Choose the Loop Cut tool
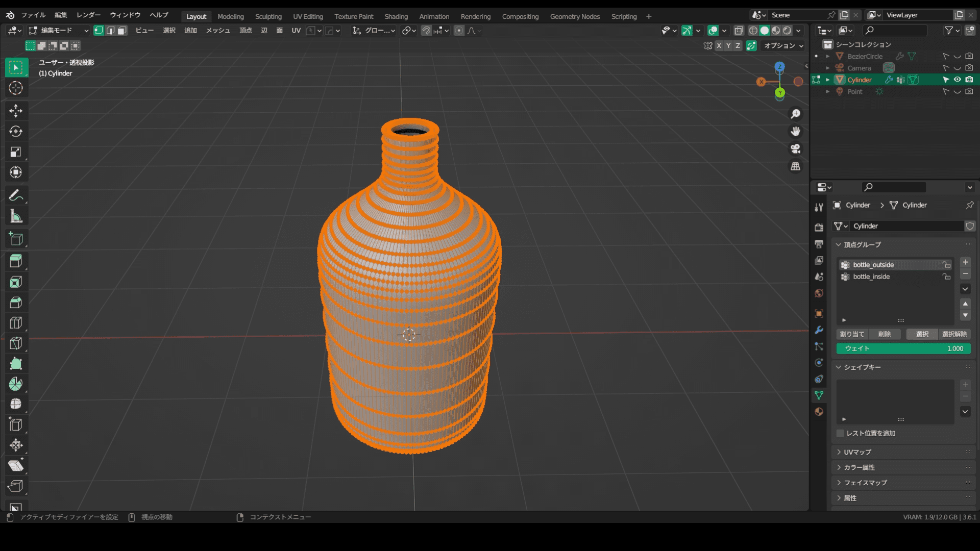 tap(16, 323)
